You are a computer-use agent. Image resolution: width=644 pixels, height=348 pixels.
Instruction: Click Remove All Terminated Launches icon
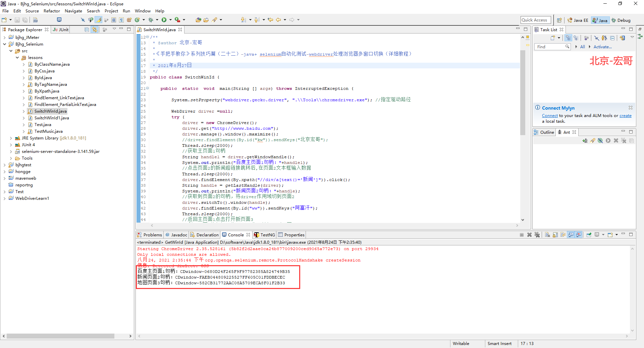(537, 235)
